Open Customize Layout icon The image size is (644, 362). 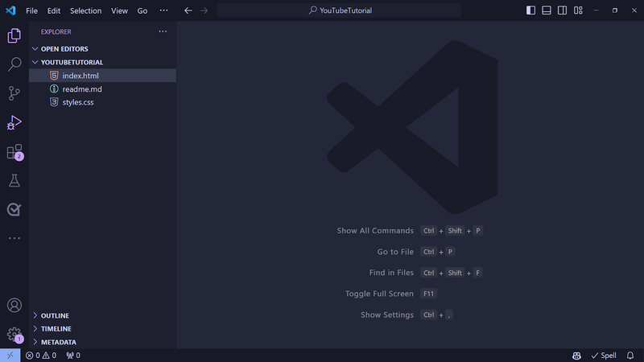[578, 10]
